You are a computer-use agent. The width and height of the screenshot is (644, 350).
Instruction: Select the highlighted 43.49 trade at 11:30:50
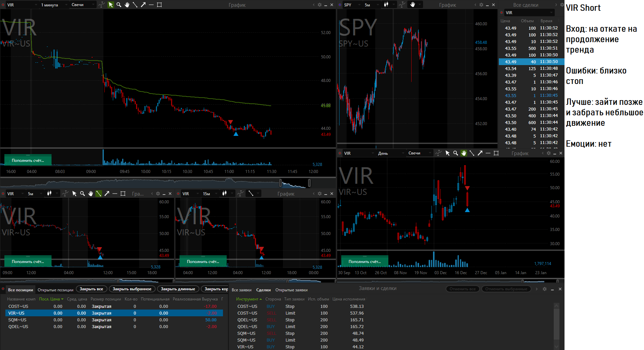531,62
